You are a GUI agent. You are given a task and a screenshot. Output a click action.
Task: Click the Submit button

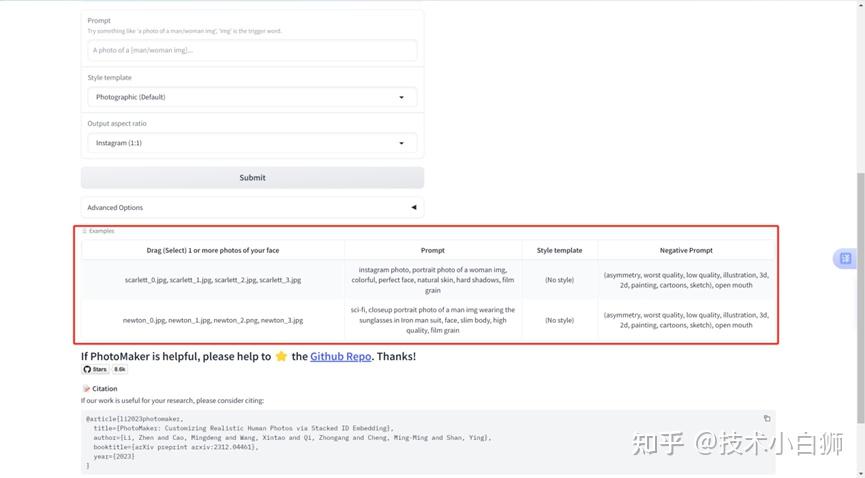252,178
